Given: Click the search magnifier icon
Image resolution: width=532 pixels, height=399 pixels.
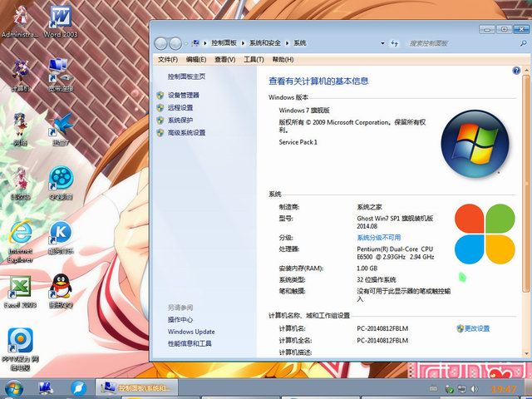Looking at the screenshot, I should (x=523, y=43).
